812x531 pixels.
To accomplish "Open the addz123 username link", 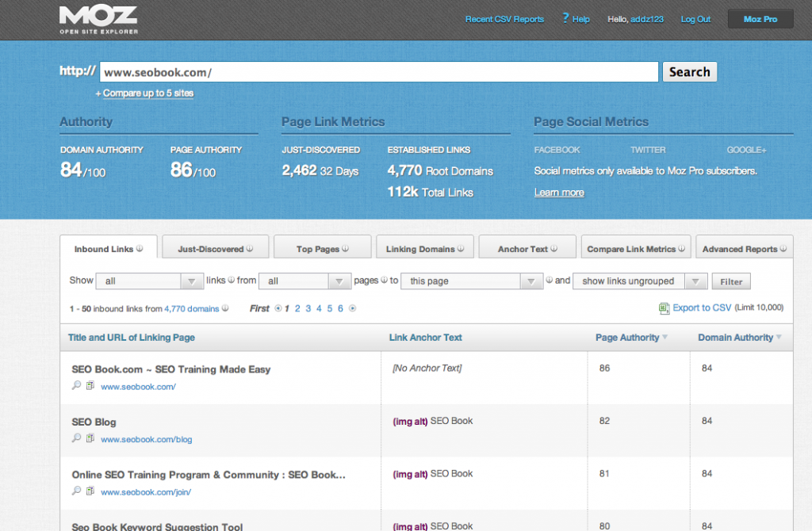I will click(x=647, y=19).
